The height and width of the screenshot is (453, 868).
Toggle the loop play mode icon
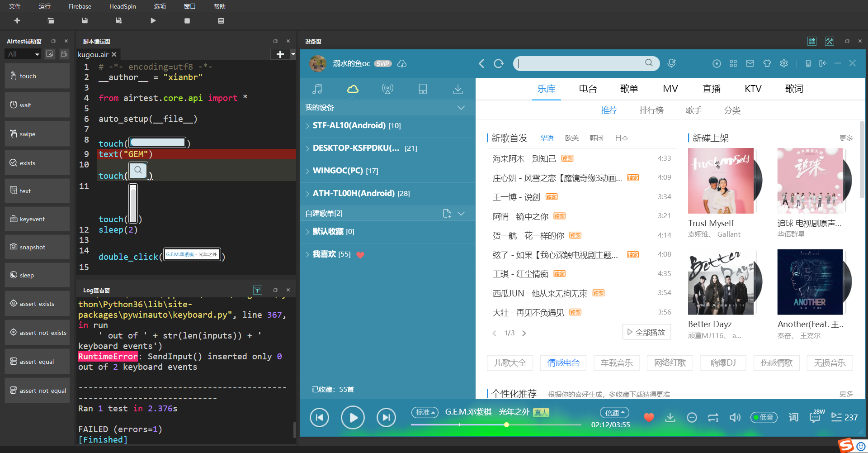pyautogui.click(x=713, y=417)
